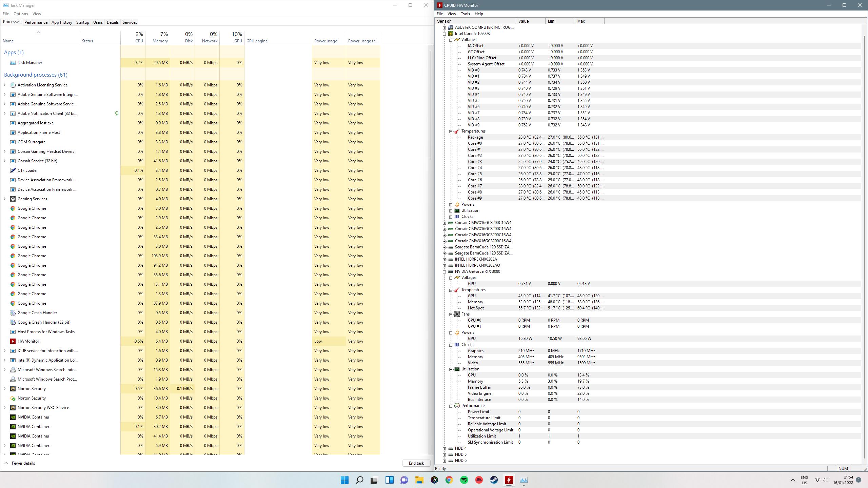Click the GPU Fans icon in HWMonitor
868x488 pixels.
[457, 314]
